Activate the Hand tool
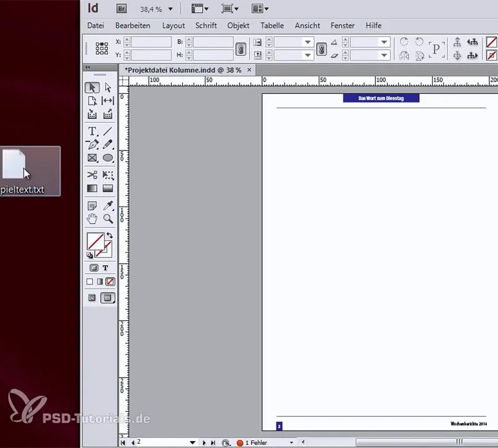Image resolution: width=498 pixels, height=448 pixels. [92, 219]
